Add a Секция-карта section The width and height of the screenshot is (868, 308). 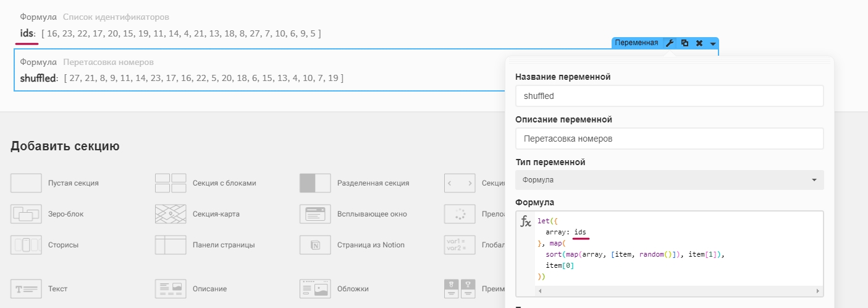pyautogui.click(x=197, y=214)
